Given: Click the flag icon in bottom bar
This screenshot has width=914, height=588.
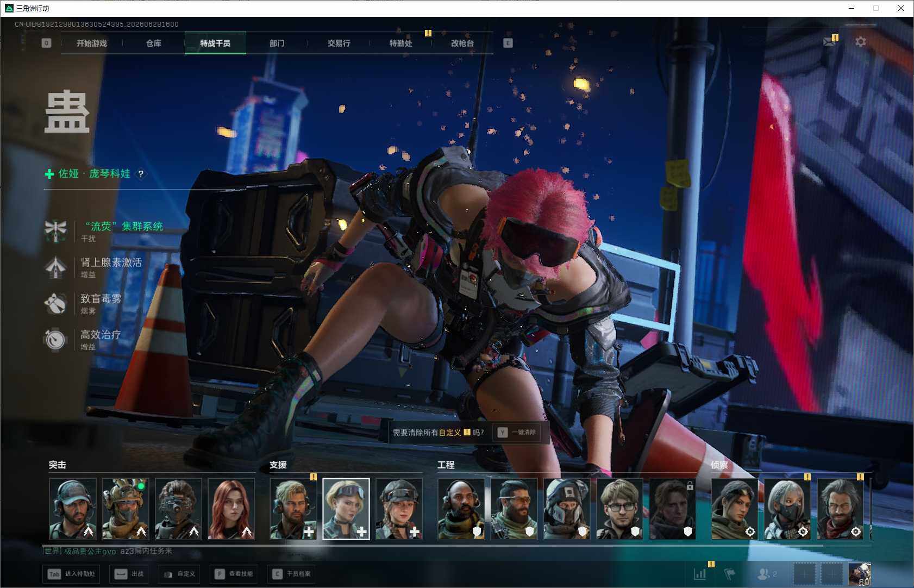Looking at the screenshot, I should pos(730,574).
